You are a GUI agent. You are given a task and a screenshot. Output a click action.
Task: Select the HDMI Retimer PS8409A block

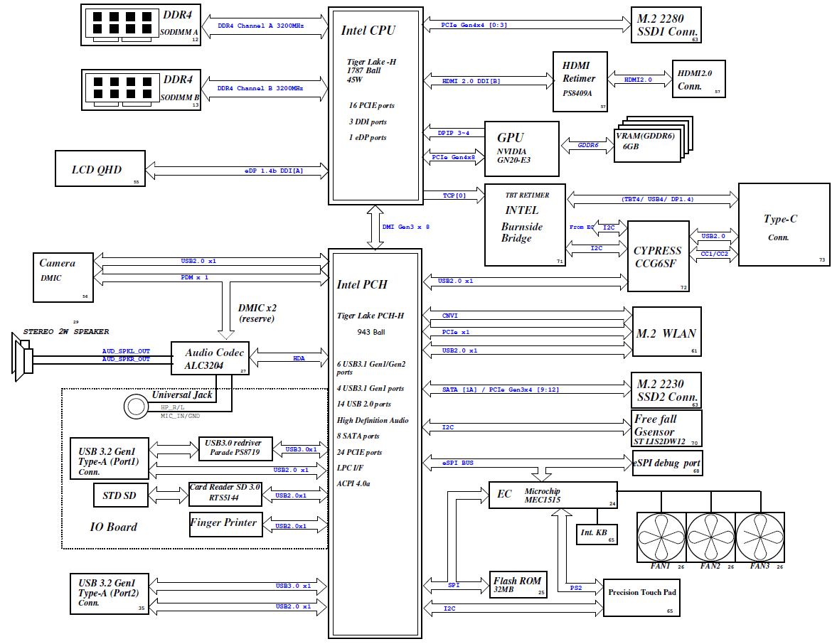(x=581, y=81)
